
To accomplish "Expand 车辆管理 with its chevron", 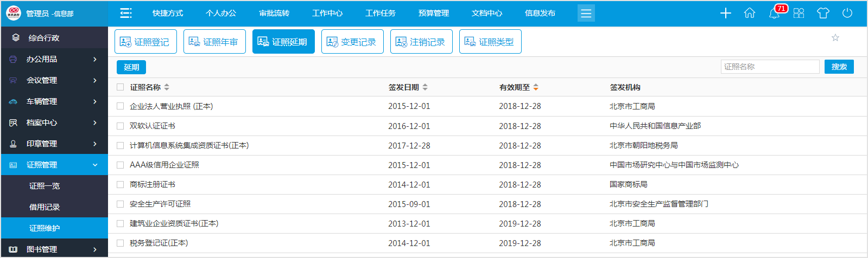I will click(x=95, y=101).
